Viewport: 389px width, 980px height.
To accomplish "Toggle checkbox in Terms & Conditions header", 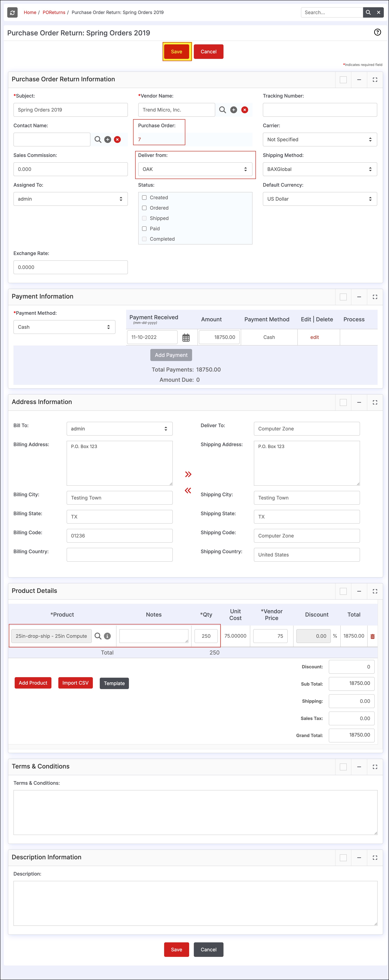I will 343,767.
